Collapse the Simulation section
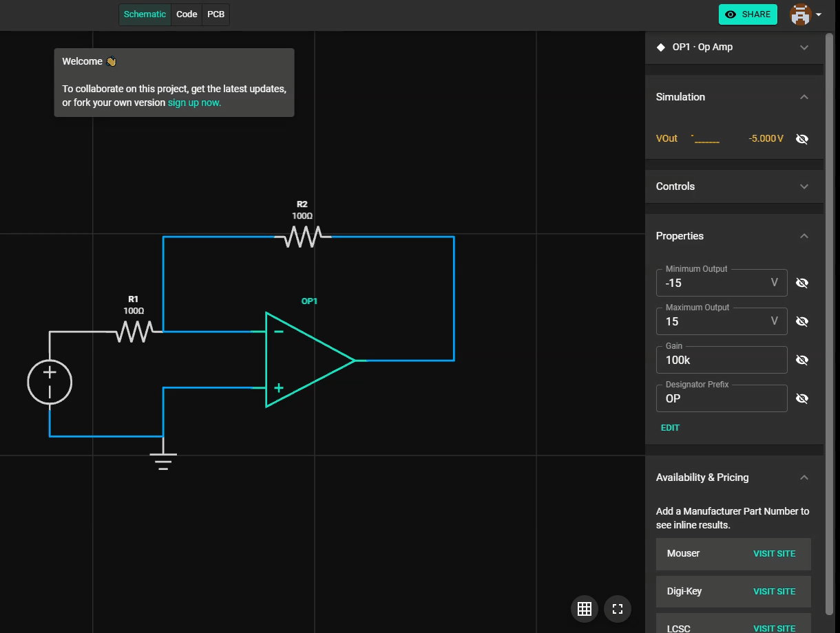 [804, 97]
